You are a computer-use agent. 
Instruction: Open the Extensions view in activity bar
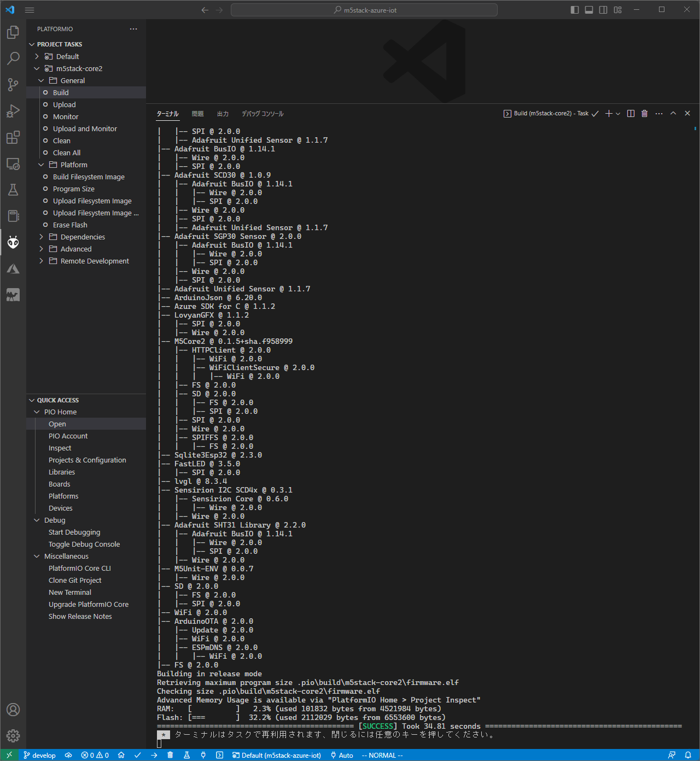click(13, 137)
